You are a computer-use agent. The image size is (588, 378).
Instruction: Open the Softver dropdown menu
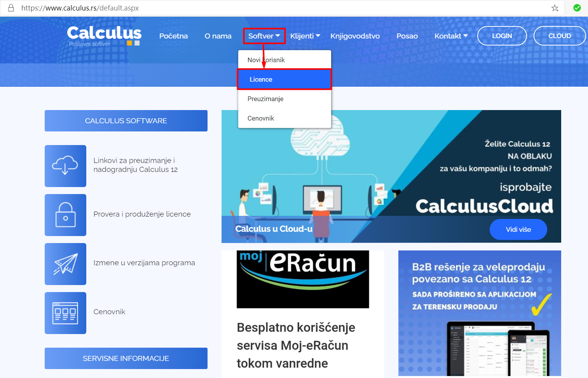click(x=264, y=36)
